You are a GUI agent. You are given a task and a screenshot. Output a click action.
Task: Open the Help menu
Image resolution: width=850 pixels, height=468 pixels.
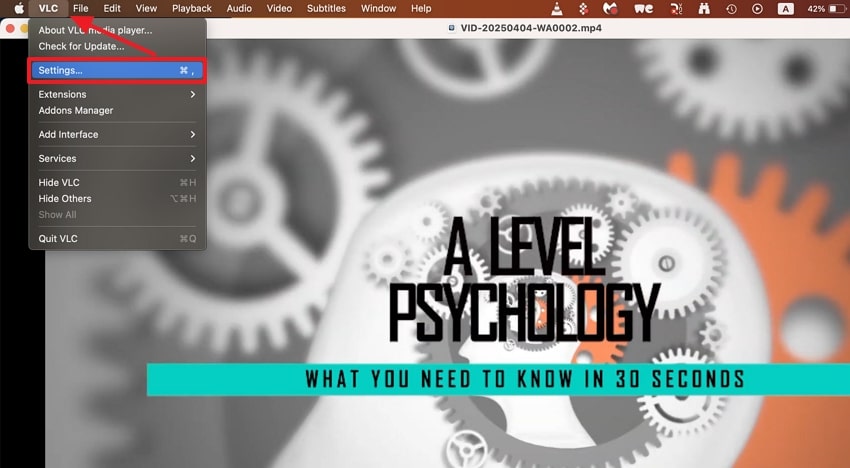click(421, 9)
